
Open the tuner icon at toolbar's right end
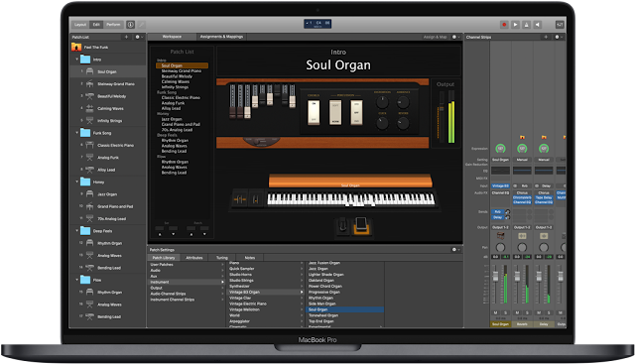click(560, 25)
